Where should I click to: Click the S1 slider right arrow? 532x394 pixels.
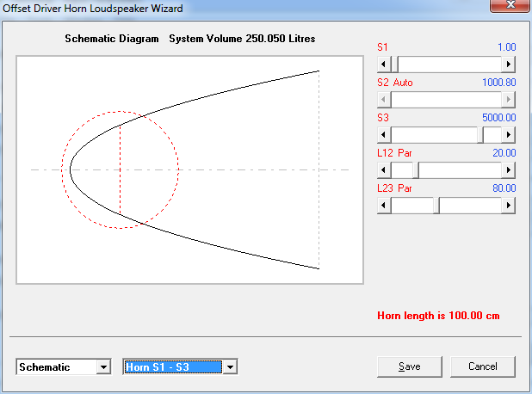tap(508, 64)
